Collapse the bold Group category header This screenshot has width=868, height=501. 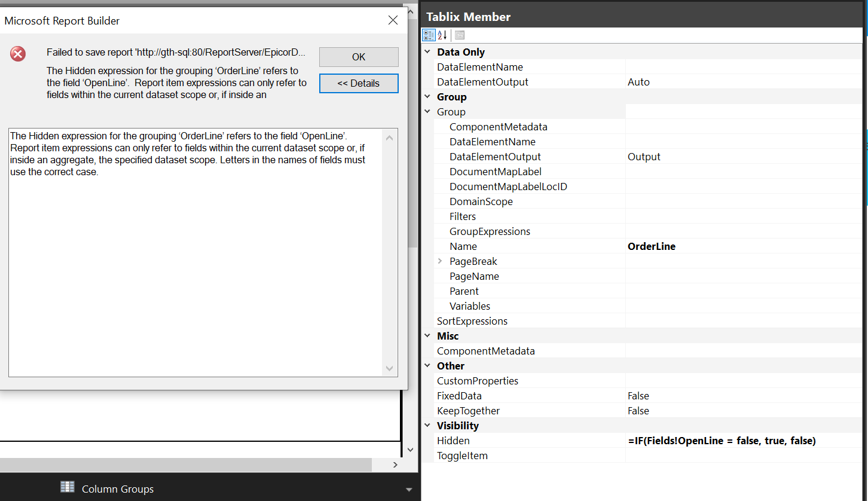click(427, 97)
